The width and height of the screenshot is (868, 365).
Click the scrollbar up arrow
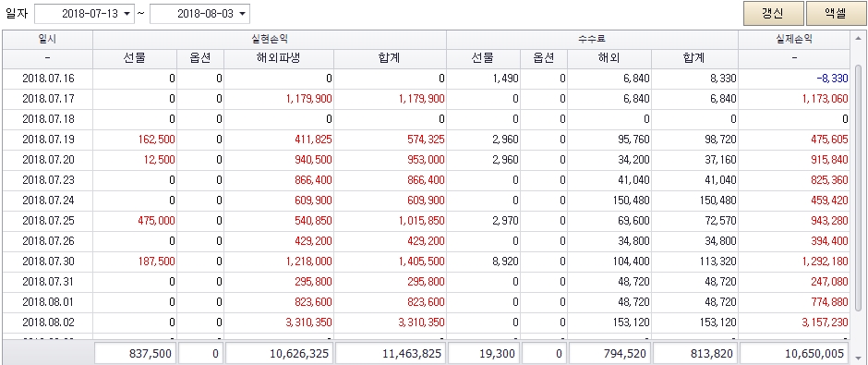[x=859, y=40]
